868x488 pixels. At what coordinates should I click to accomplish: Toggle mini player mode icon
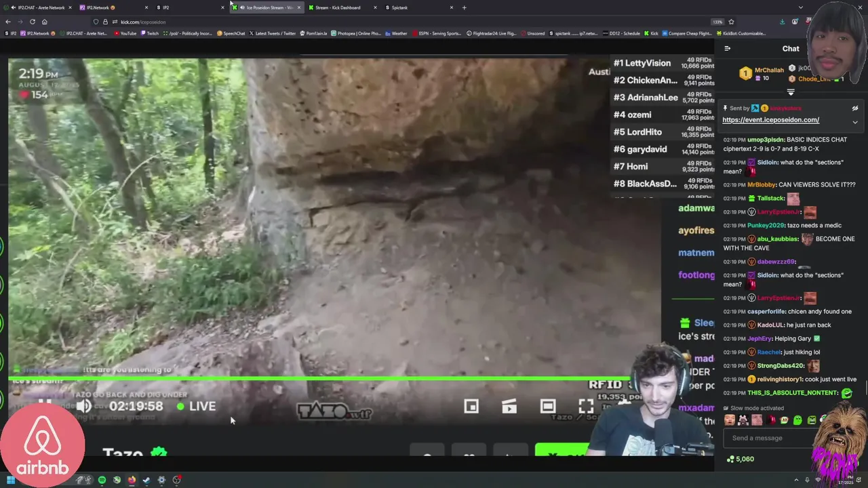(471, 406)
